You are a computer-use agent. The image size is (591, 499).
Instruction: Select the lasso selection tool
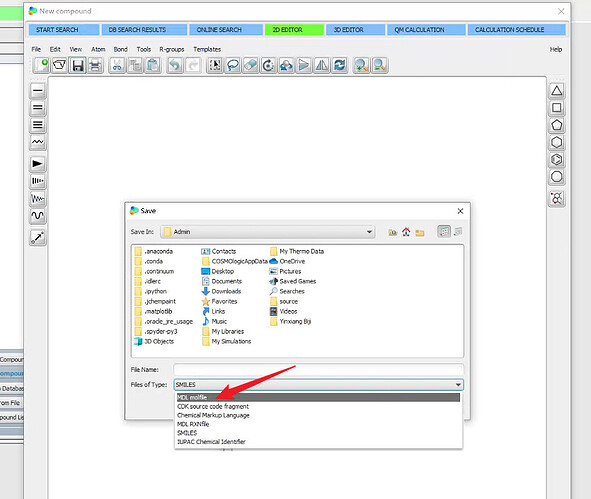[x=233, y=65]
